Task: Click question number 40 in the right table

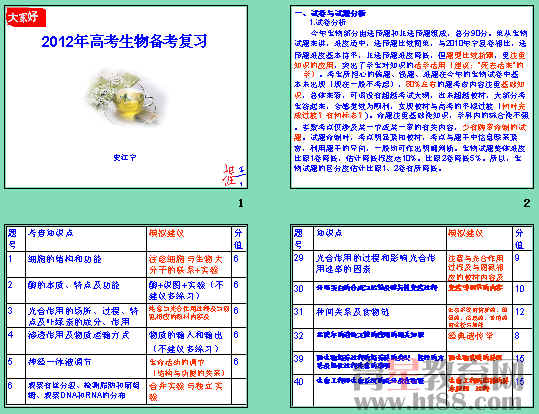Action: click(299, 381)
